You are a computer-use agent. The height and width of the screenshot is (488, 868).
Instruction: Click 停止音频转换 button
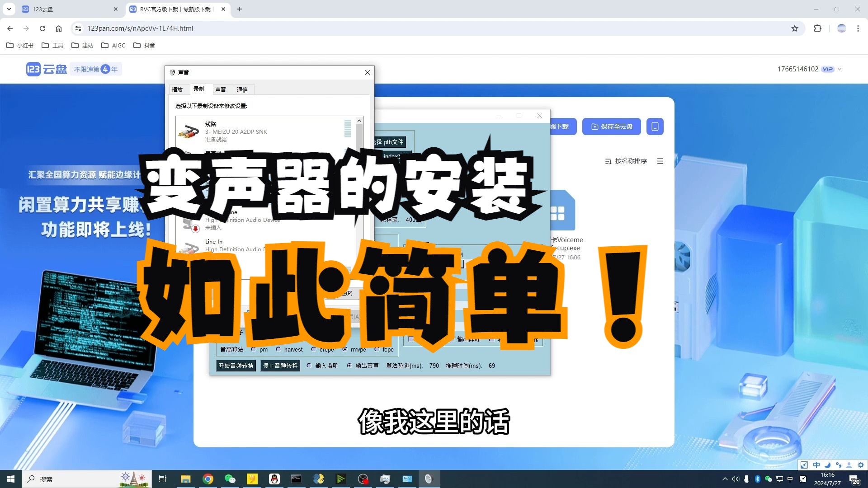279,365
